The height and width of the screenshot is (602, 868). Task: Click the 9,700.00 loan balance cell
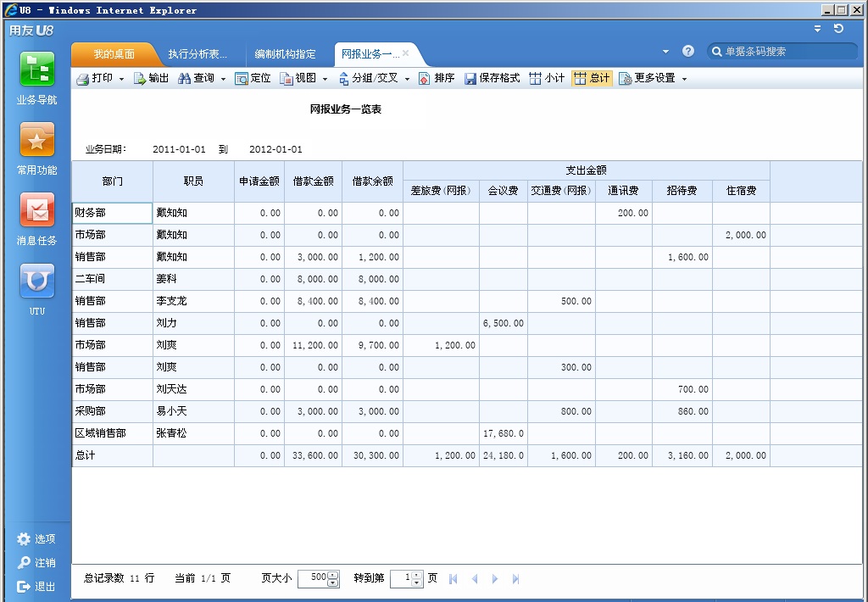373,346
